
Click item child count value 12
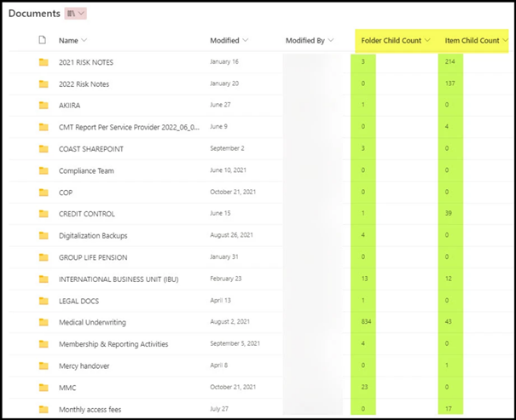click(449, 279)
